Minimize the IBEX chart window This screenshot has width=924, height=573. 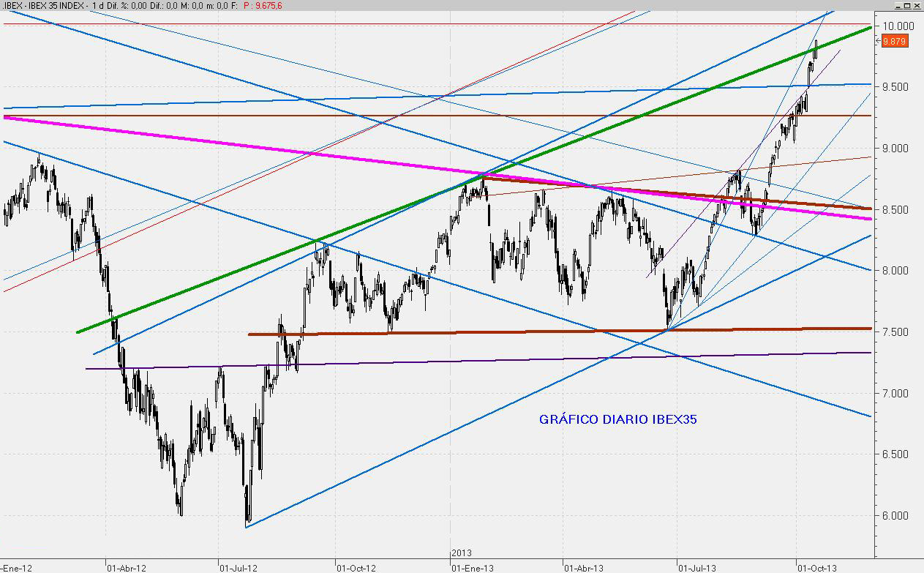tap(897, 5)
